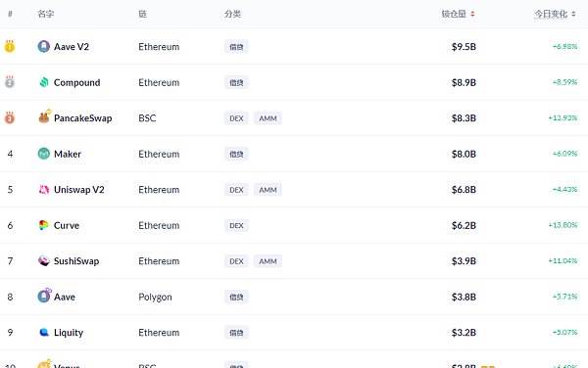Sort by locked value column arrows
The image size is (588, 368).
(x=472, y=14)
